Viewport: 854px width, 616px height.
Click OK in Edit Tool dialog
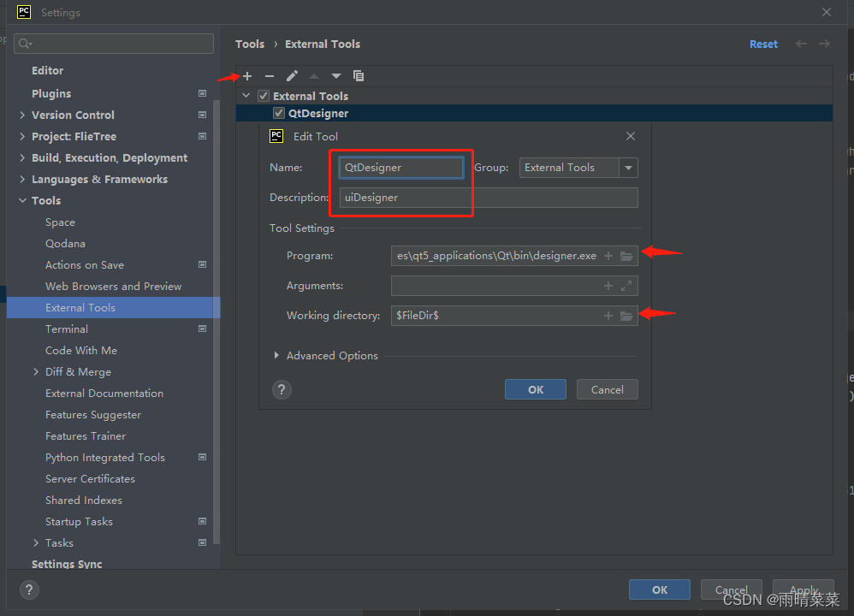[x=536, y=390]
